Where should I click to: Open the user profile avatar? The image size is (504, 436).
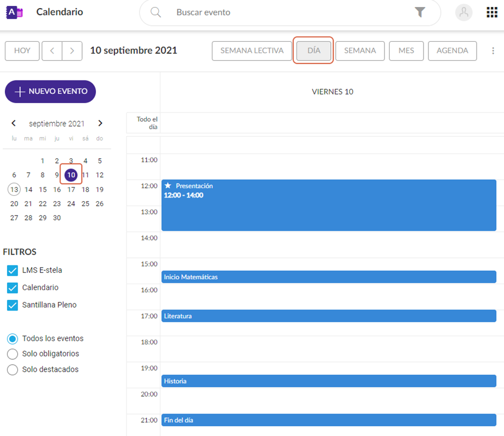point(464,12)
